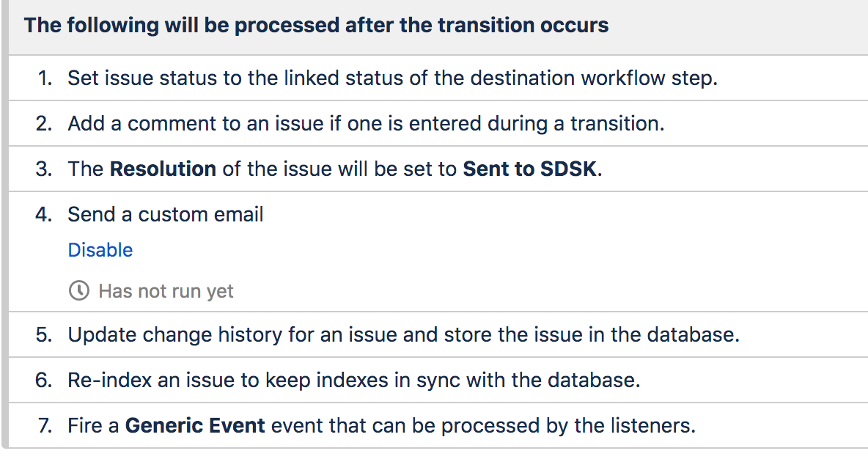Click the bold Resolution field name
Viewport: 868px width, 459px height.
click(x=163, y=169)
